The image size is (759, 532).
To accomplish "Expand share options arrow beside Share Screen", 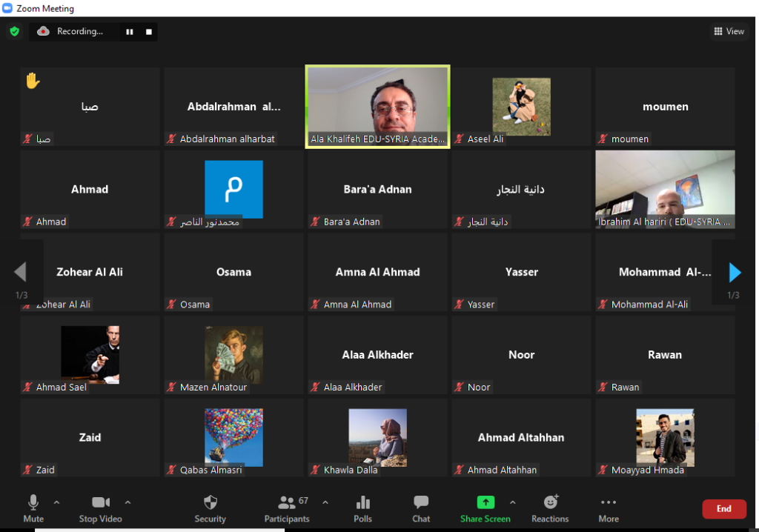I will pyautogui.click(x=512, y=502).
